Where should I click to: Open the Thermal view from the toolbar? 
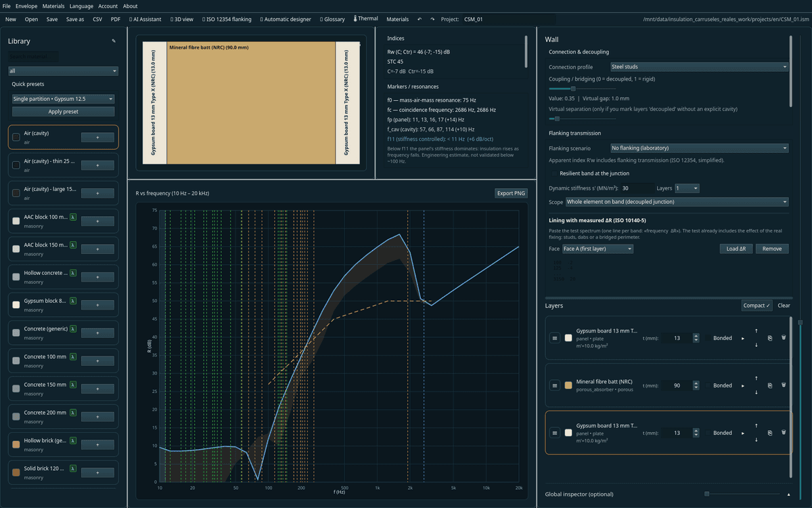[x=365, y=19]
